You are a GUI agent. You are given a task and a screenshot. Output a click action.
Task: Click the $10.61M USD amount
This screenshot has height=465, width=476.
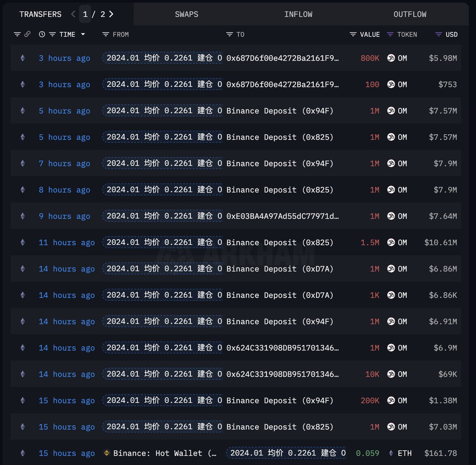(440, 242)
